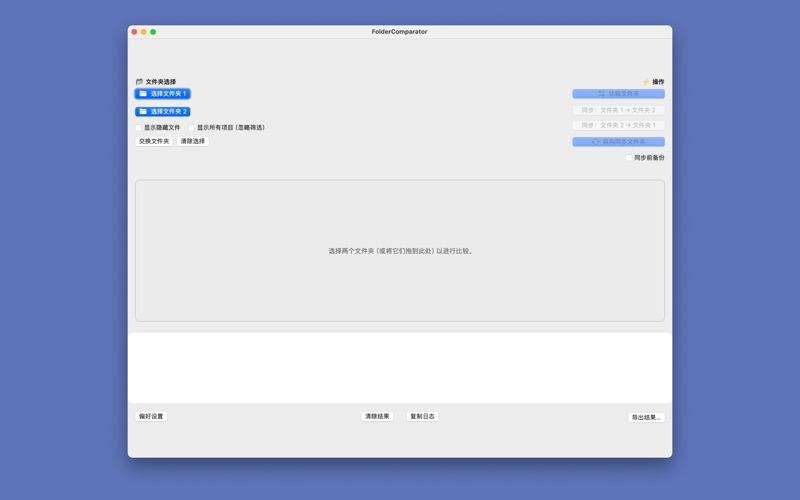Click the 交换文件夹 button
This screenshot has height=500, width=800.
tap(154, 141)
